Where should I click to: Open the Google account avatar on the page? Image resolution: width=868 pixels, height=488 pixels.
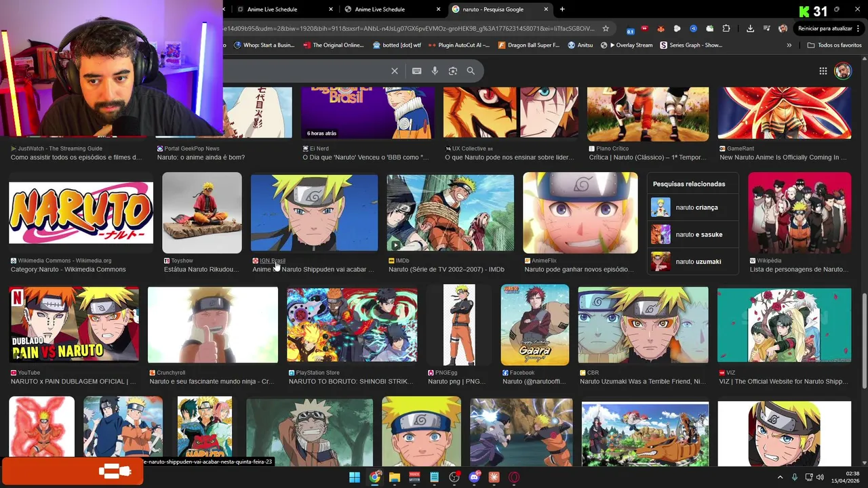[x=843, y=71]
